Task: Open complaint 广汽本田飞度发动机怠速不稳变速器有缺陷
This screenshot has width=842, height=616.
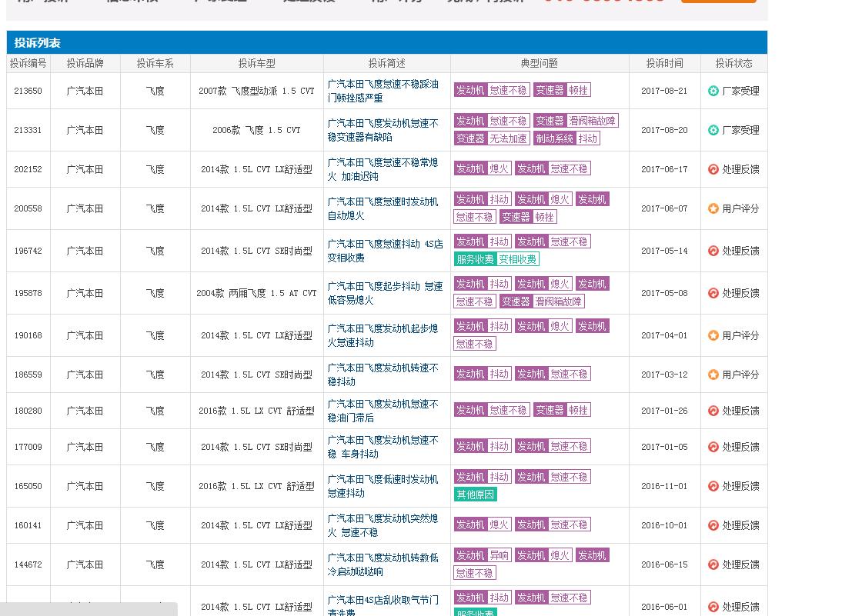Action: point(383,130)
